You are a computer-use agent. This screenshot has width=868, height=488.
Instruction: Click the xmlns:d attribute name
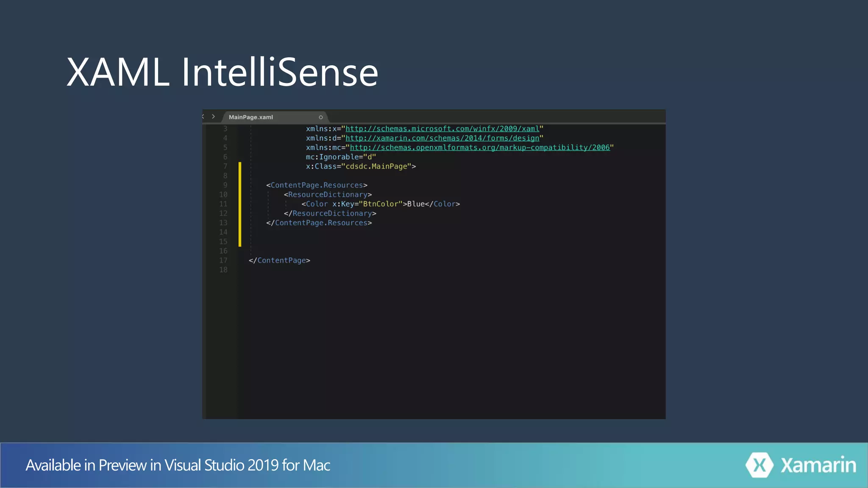321,138
